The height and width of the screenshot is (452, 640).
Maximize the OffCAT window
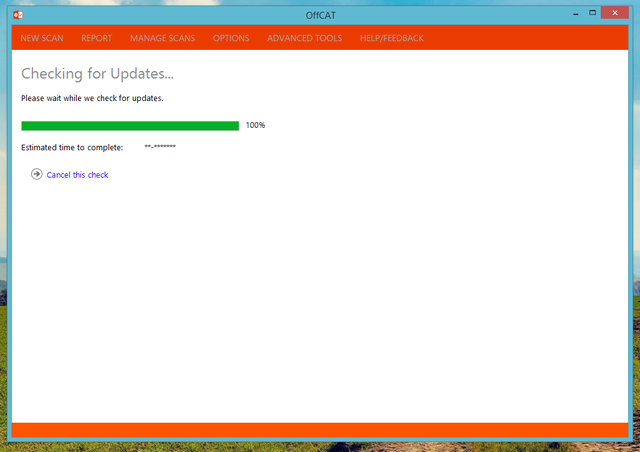[x=593, y=12]
